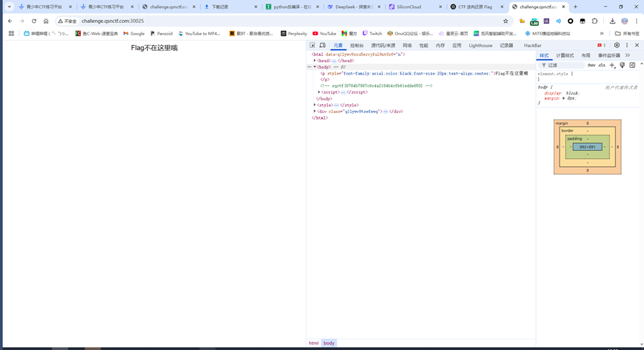This screenshot has width=644, height=350.
Task: Toggle the device toolbar emulation icon
Action: (x=323, y=45)
